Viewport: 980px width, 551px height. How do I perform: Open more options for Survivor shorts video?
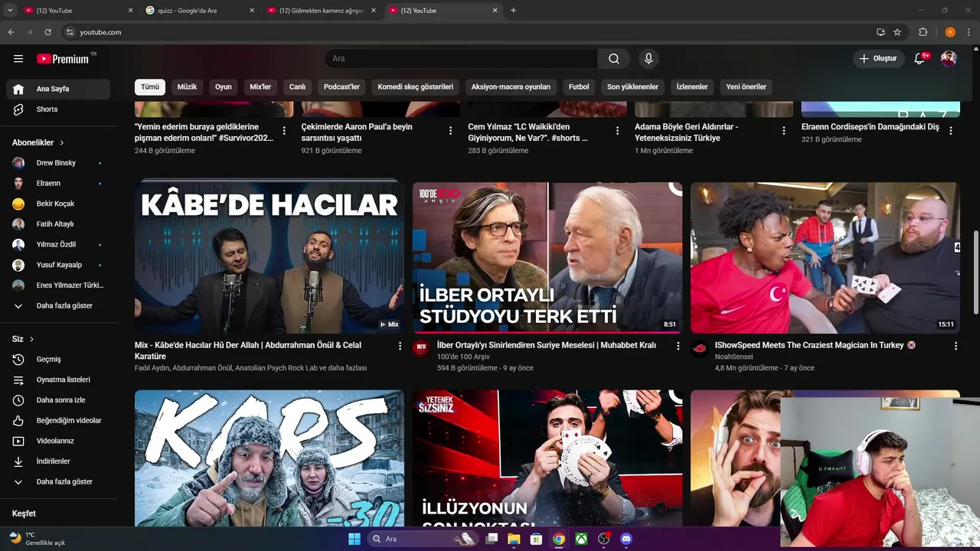(284, 131)
